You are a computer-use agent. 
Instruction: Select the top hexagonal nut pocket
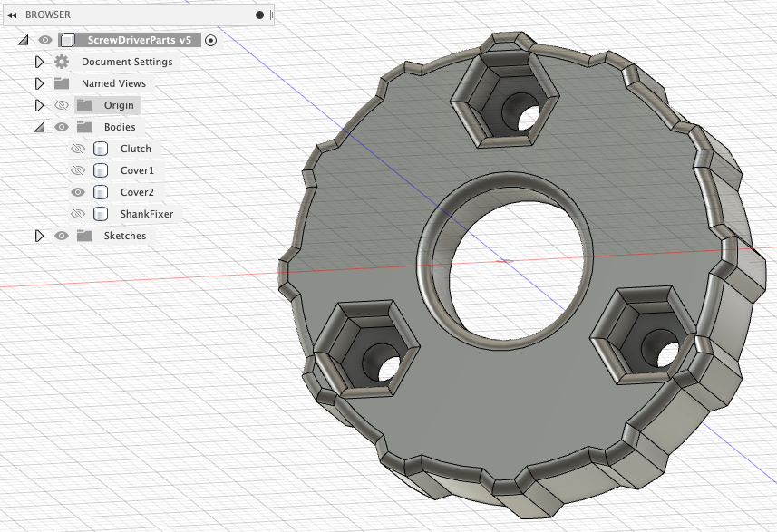(505, 99)
